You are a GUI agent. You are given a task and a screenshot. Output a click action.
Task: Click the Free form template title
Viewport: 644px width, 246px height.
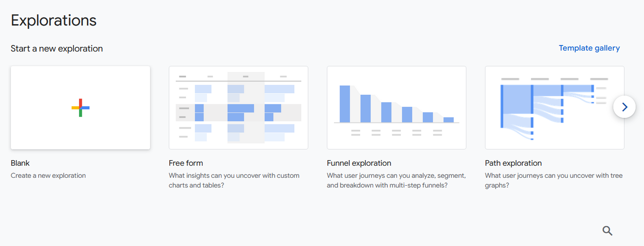pyautogui.click(x=186, y=163)
